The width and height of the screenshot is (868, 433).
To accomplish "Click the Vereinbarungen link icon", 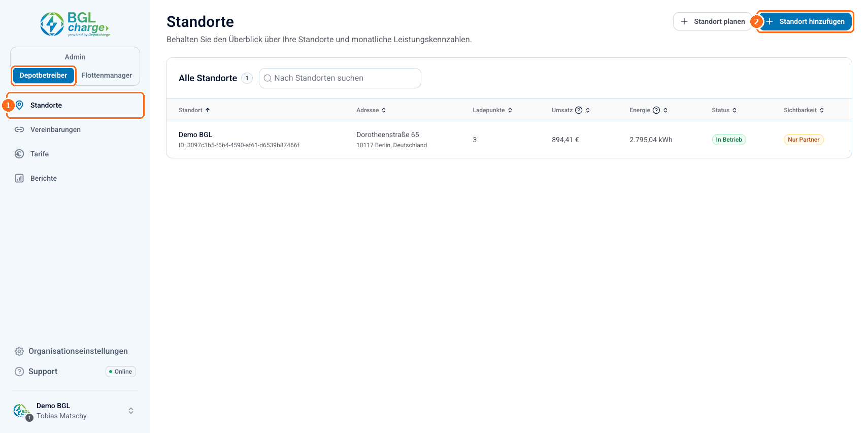I will (19, 129).
